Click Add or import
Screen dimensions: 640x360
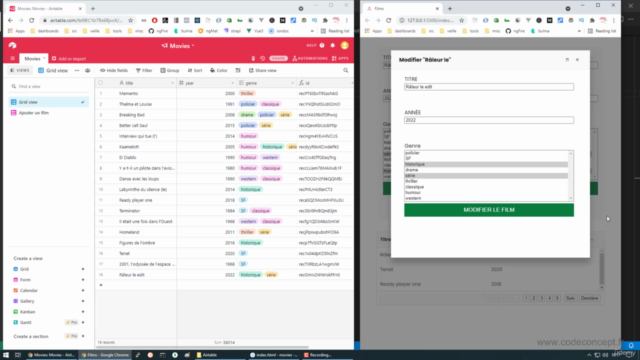[x=69, y=58]
